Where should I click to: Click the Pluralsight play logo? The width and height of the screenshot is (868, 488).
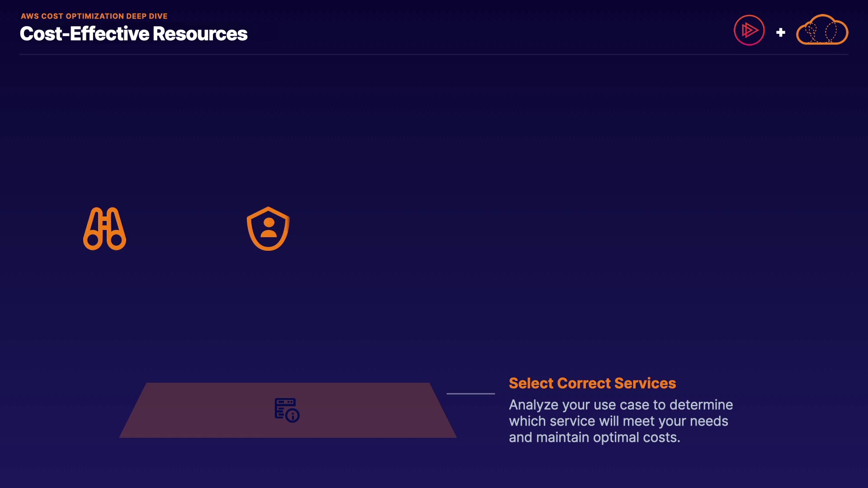749,30
